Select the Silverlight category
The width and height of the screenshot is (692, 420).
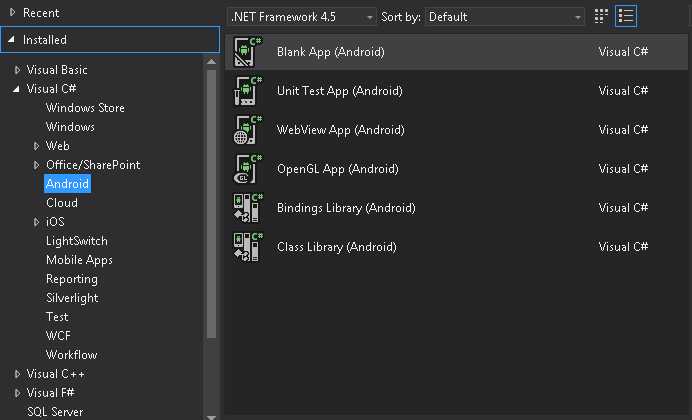pos(72,298)
